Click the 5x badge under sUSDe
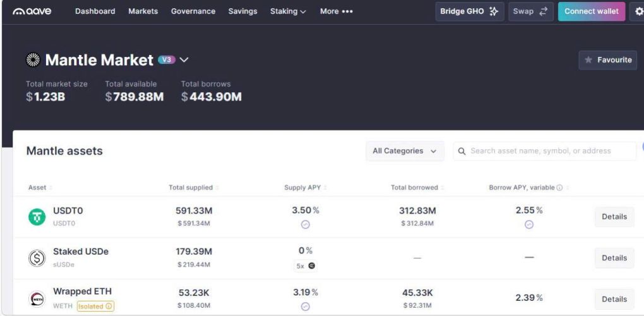The width and height of the screenshot is (644, 316). coord(306,266)
